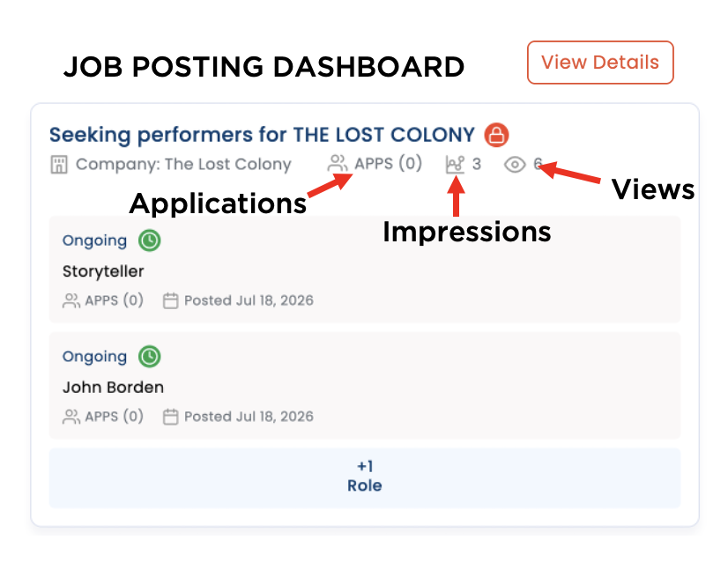Click APPS (0) under John Borden

click(114, 417)
